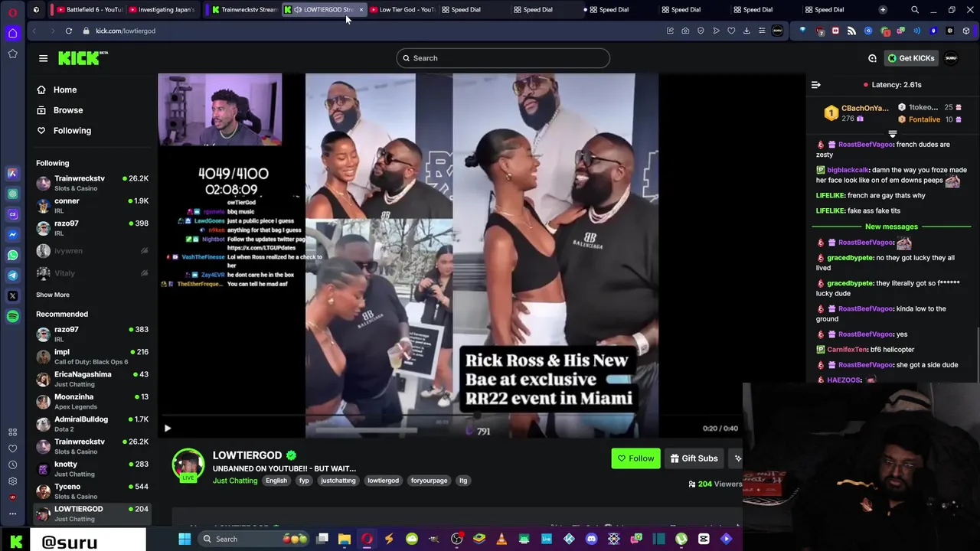Open the Kick sidebar hamburger menu
Viewport: 980px width, 551px height.
click(43, 58)
